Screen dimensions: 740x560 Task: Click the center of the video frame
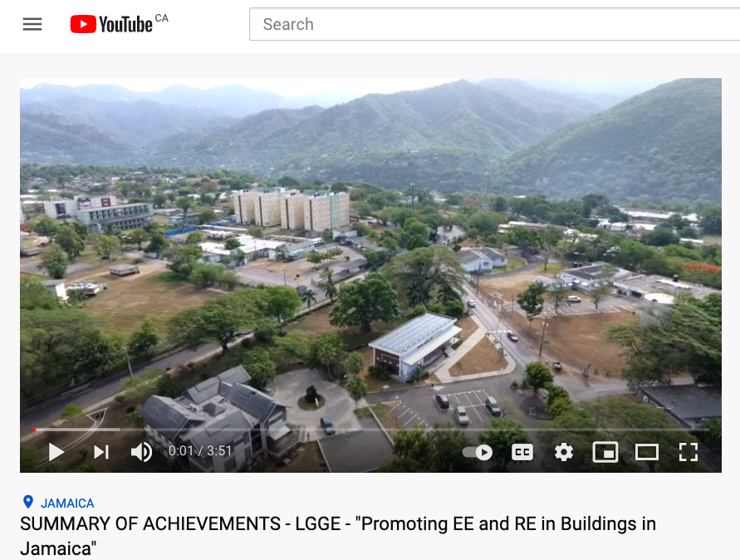370,275
